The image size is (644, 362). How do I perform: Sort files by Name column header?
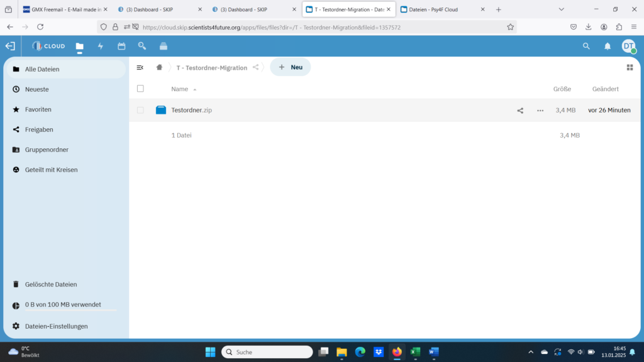(x=180, y=89)
